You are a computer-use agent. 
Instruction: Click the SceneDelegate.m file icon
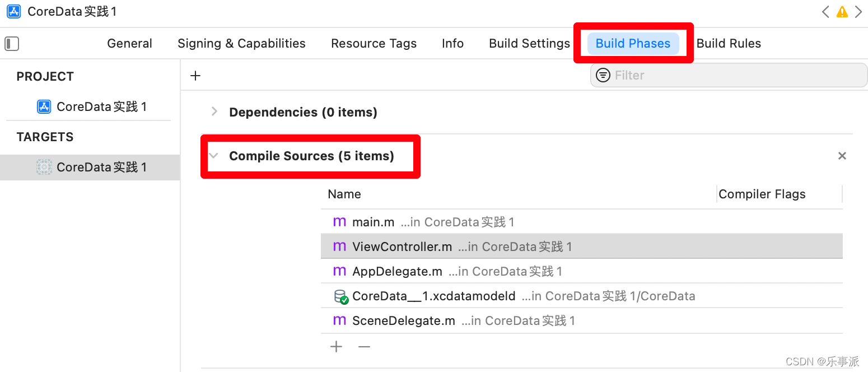tap(339, 320)
